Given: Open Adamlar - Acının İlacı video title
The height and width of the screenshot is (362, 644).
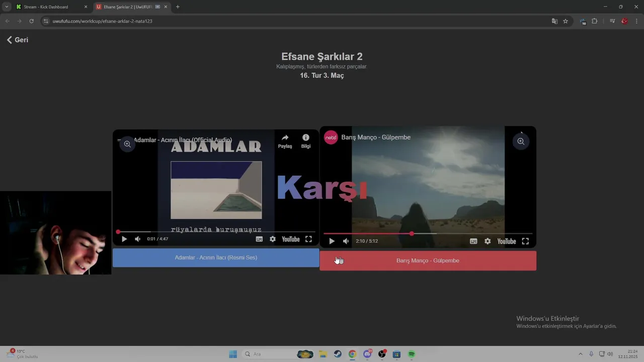Looking at the screenshot, I should 183,140.
